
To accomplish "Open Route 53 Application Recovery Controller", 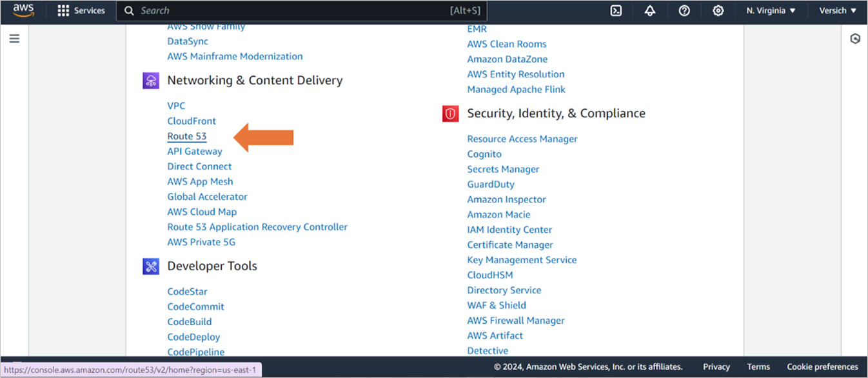I will [257, 227].
